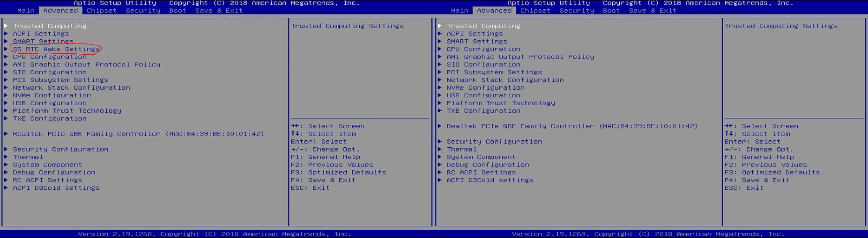The height and width of the screenshot is (238, 868).
Task: Open PCI Subsystem Settings in left screen
Action: coord(60,80)
